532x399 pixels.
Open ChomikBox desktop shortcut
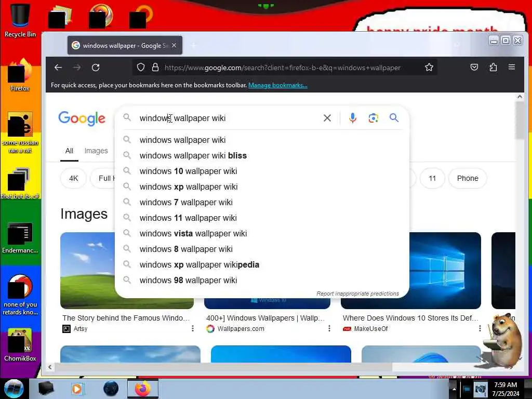point(20,345)
